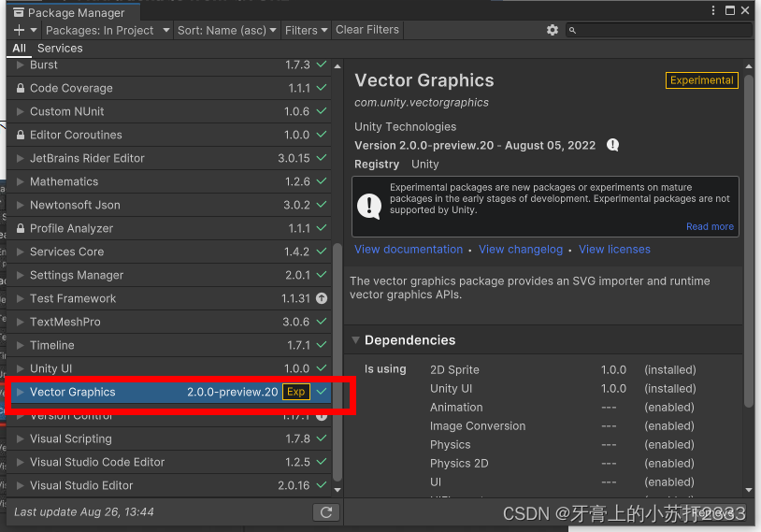Open the Package Manager settings gear

point(553,30)
